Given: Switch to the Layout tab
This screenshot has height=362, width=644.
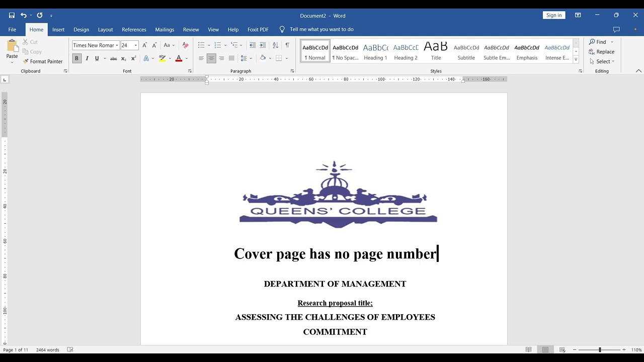Looking at the screenshot, I should [105, 30].
